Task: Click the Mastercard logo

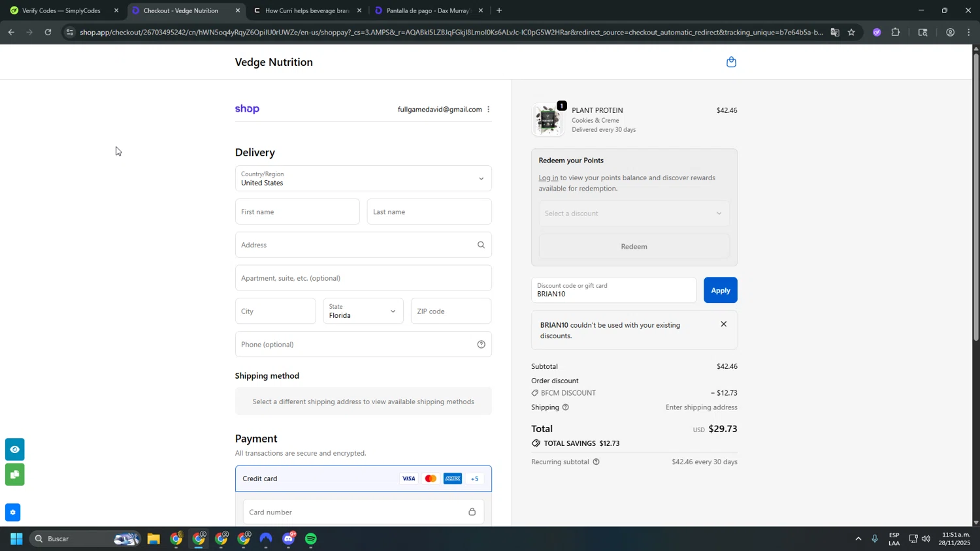Action: point(431,479)
